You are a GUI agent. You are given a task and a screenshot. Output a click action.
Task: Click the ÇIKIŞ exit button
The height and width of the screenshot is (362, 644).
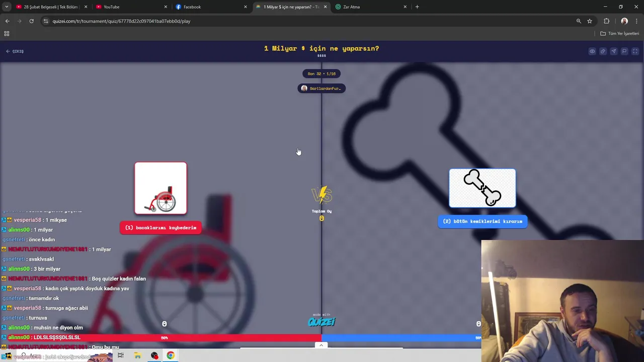tap(15, 51)
